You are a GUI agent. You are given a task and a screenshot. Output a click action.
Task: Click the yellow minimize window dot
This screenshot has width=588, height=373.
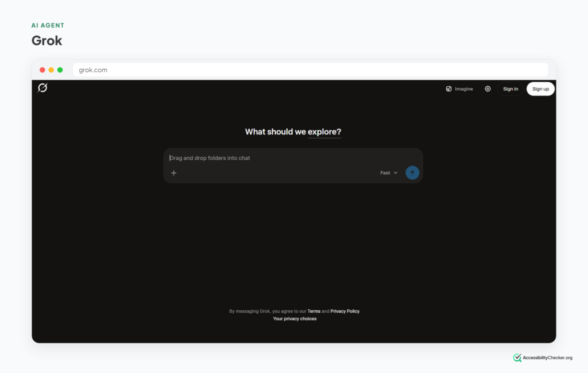coord(51,70)
